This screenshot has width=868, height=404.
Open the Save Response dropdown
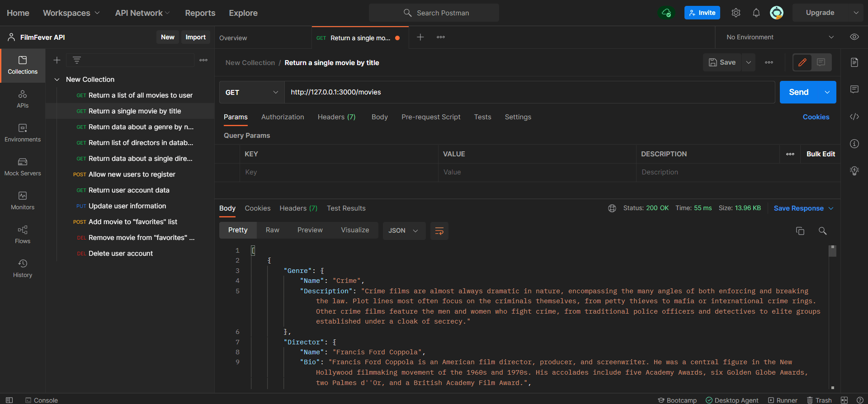click(803, 208)
